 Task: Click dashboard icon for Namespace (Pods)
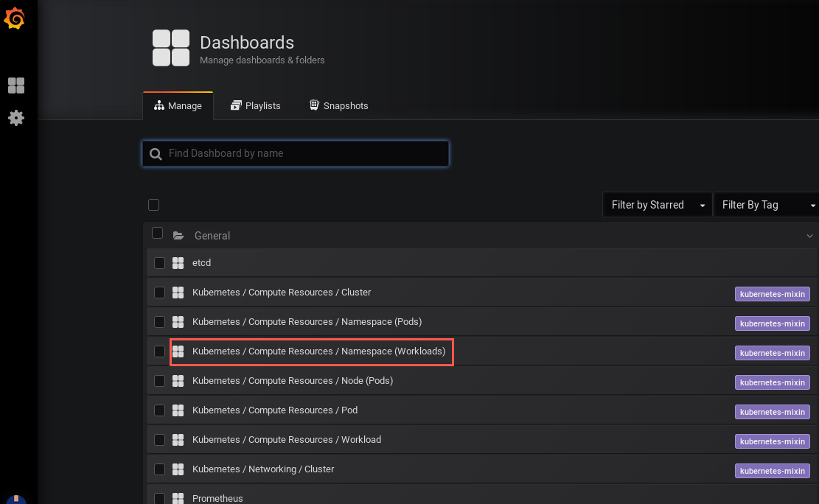(178, 322)
